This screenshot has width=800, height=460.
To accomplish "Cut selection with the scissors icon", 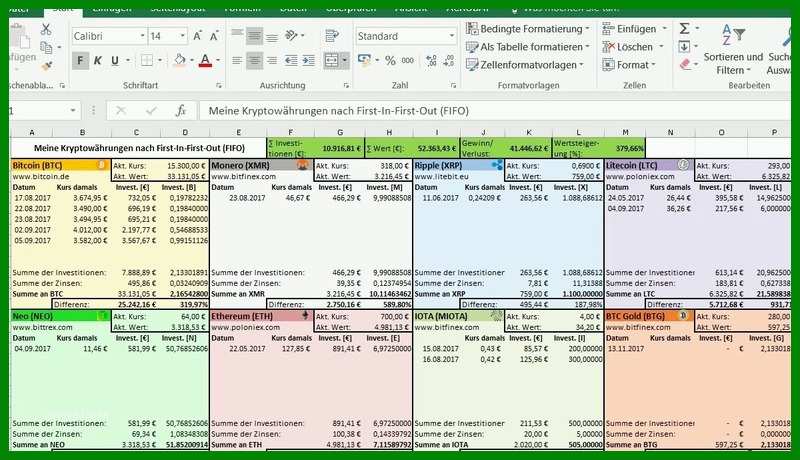I will coord(46,30).
